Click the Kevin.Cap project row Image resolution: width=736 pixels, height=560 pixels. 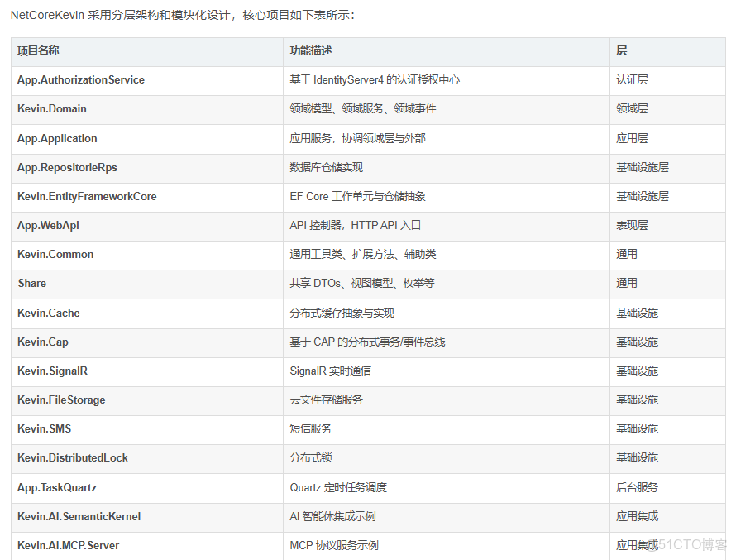point(42,342)
